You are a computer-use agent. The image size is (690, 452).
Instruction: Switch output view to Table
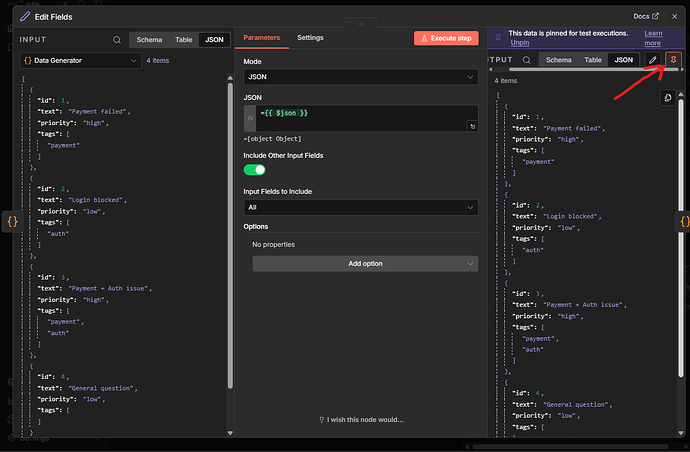coord(593,60)
